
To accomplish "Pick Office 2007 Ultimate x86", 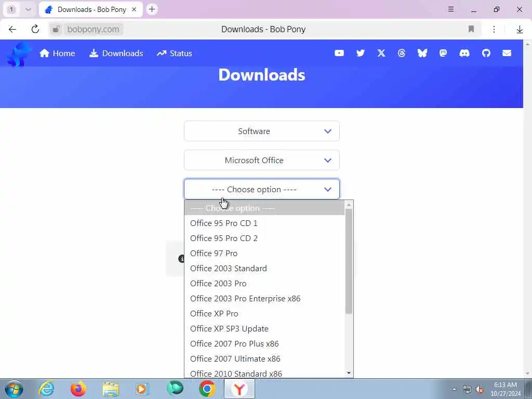I will pos(264,358).
